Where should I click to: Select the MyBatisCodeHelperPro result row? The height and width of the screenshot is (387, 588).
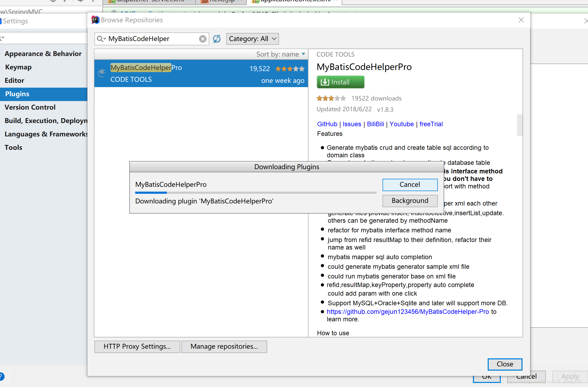click(x=201, y=73)
